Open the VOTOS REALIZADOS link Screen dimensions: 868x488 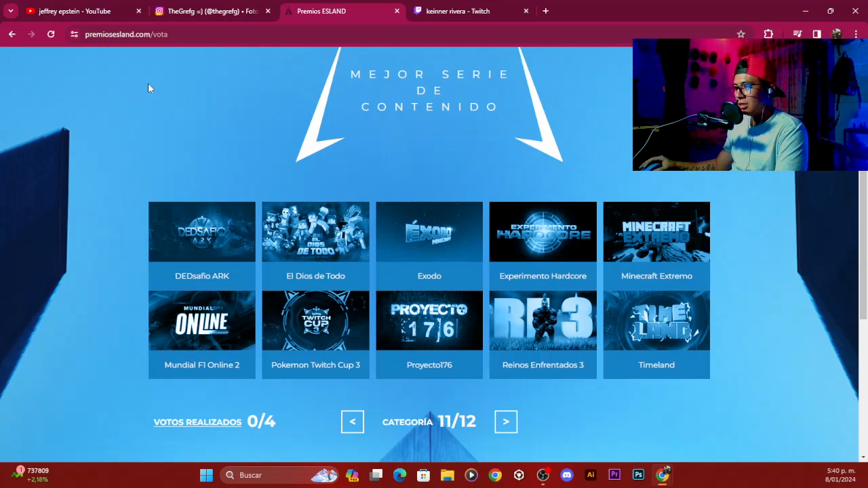[197, 422]
